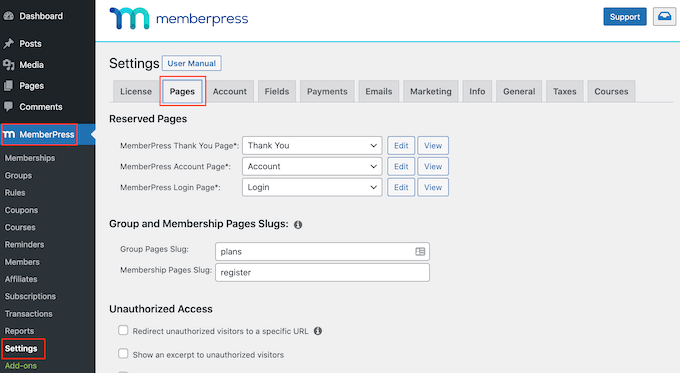Click the Comments speech bubble icon

coord(8,106)
